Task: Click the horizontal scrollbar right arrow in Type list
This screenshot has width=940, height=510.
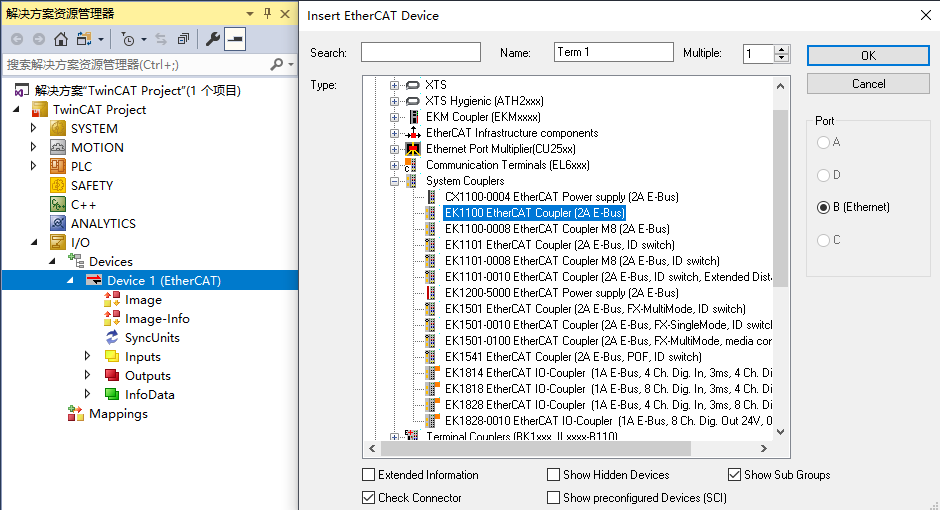Action: pos(763,448)
